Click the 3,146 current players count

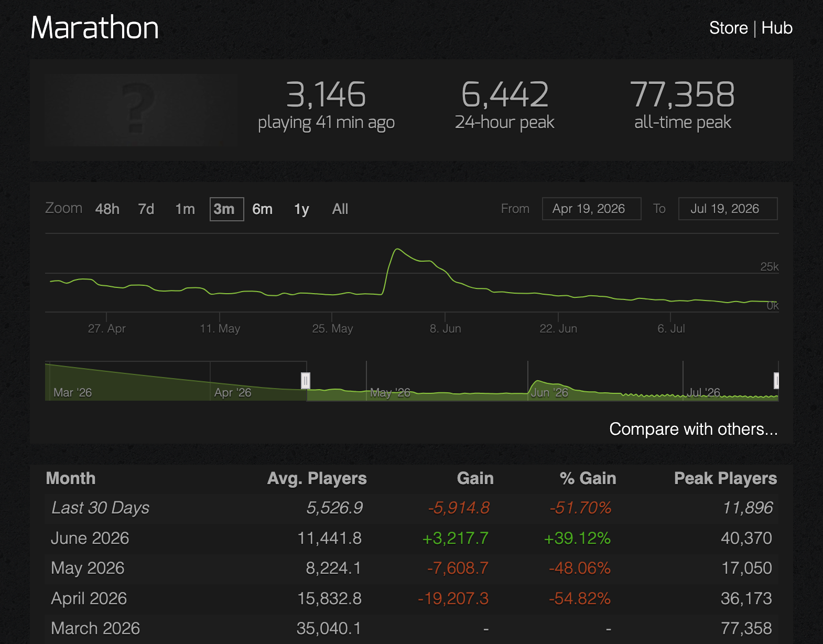(326, 94)
